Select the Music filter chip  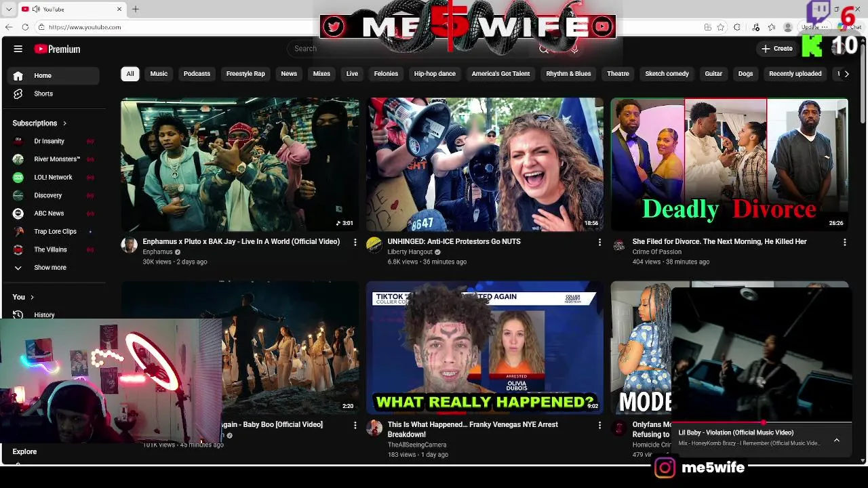point(159,74)
